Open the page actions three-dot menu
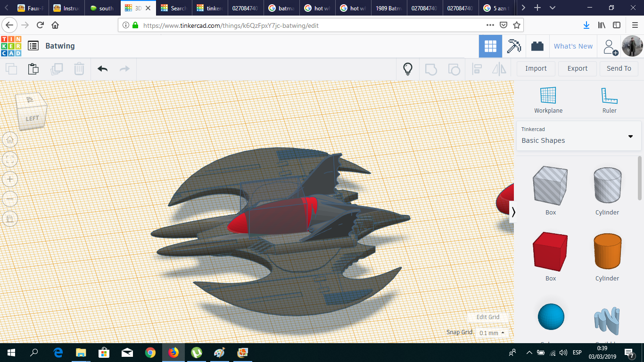This screenshot has height=362, width=644. click(491, 25)
